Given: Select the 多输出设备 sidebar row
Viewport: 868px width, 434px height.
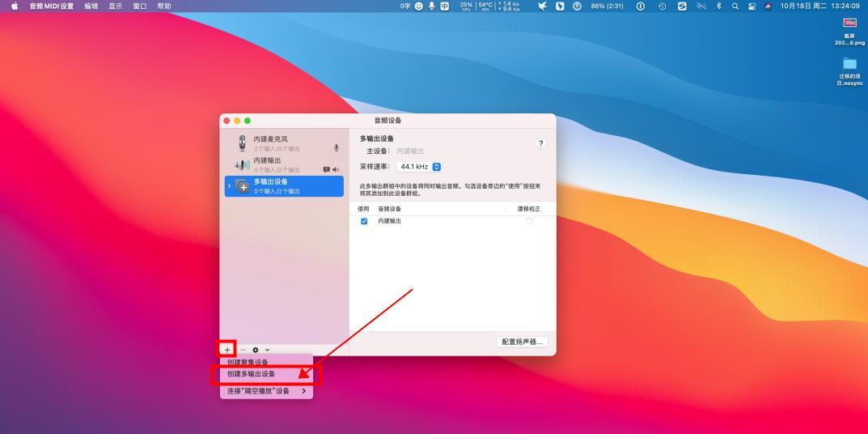Looking at the screenshot, I should coord(284,186).
